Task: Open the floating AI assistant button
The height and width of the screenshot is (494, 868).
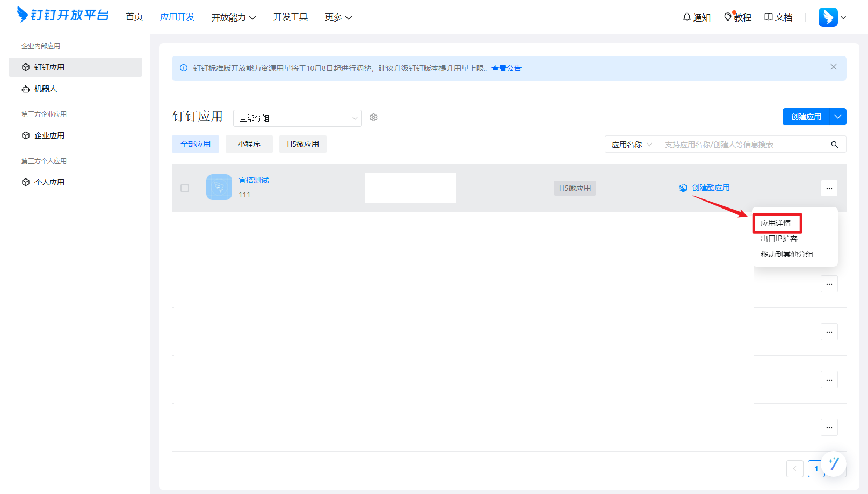Action: [x=834, y=463]
